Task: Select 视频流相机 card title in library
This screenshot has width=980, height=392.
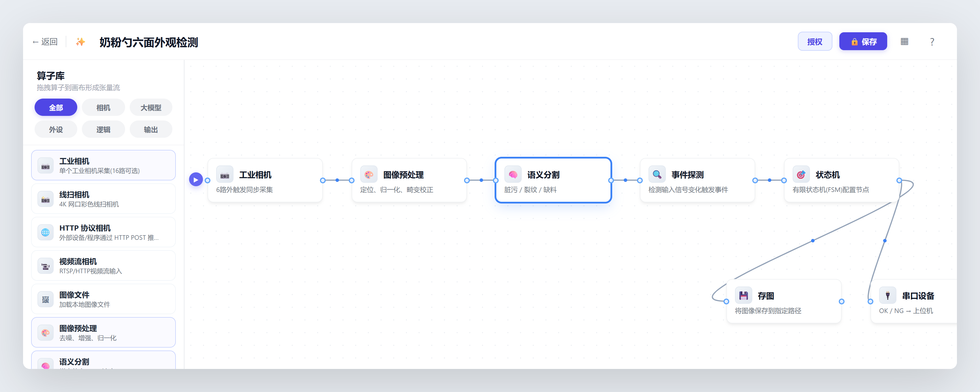Action: coord(78,261)
